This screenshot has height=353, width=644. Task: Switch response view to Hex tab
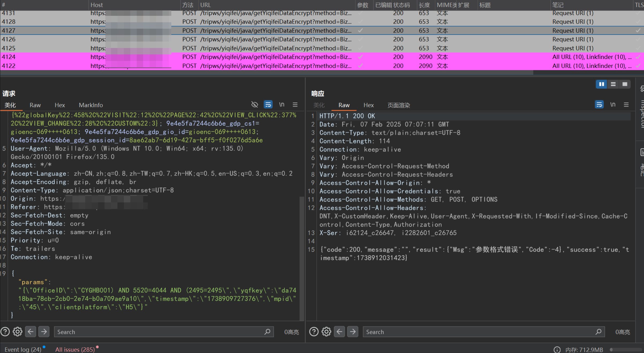tap(369, 105)
